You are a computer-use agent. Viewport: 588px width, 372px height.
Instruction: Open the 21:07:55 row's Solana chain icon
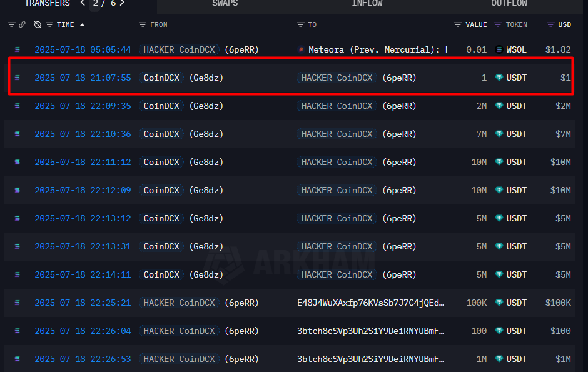[x=18, y=78]
